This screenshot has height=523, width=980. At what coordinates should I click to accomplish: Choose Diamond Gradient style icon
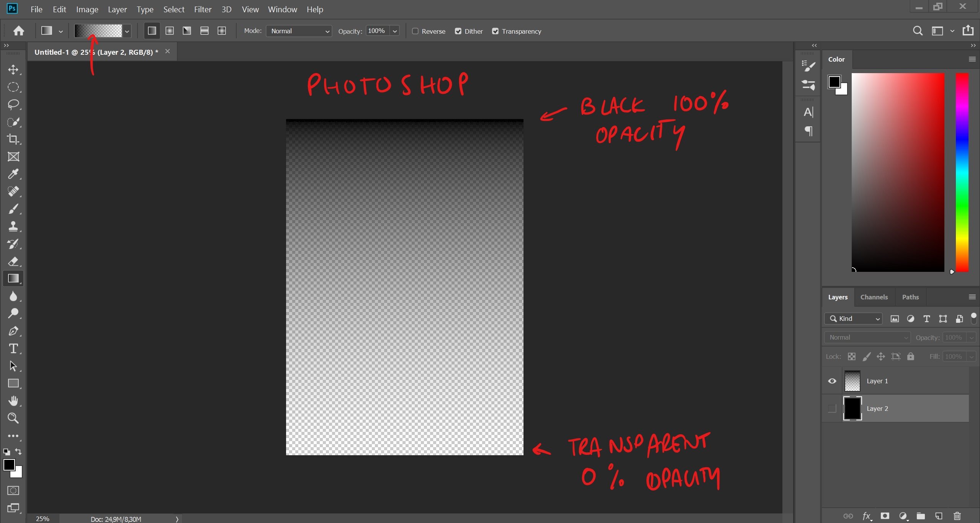click(222, 31)
